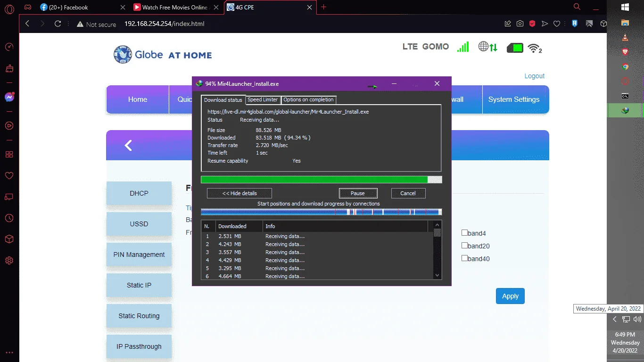Enable the band20 checkbox

click(464, 246)
